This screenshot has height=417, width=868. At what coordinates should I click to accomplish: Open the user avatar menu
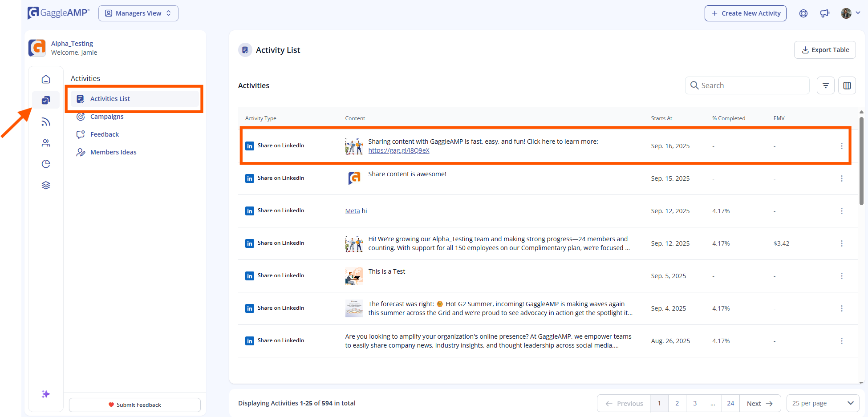point(850,13)
